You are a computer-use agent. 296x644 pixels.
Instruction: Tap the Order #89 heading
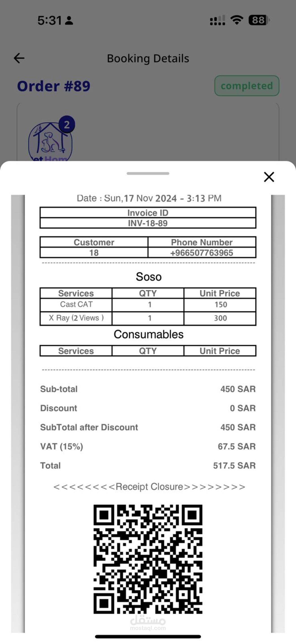point(54,86)
